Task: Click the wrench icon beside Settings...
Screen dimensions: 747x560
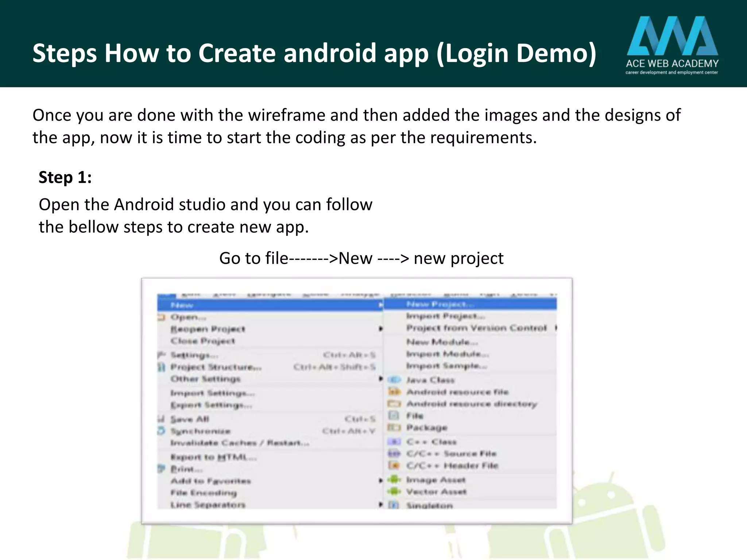Action: 161,355
